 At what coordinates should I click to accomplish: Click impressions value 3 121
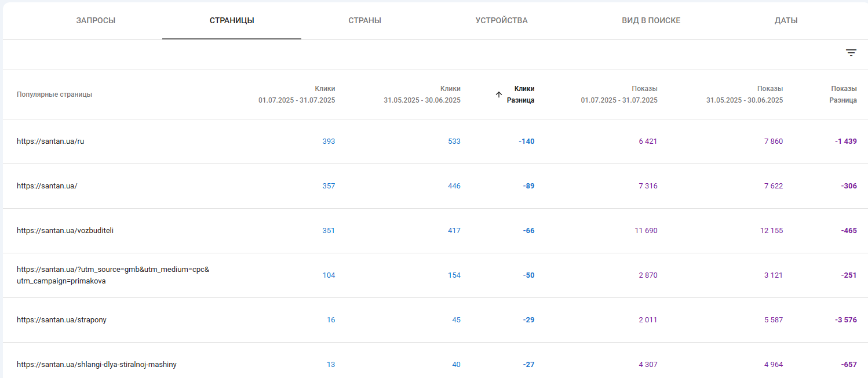click(x=774, y=275)
